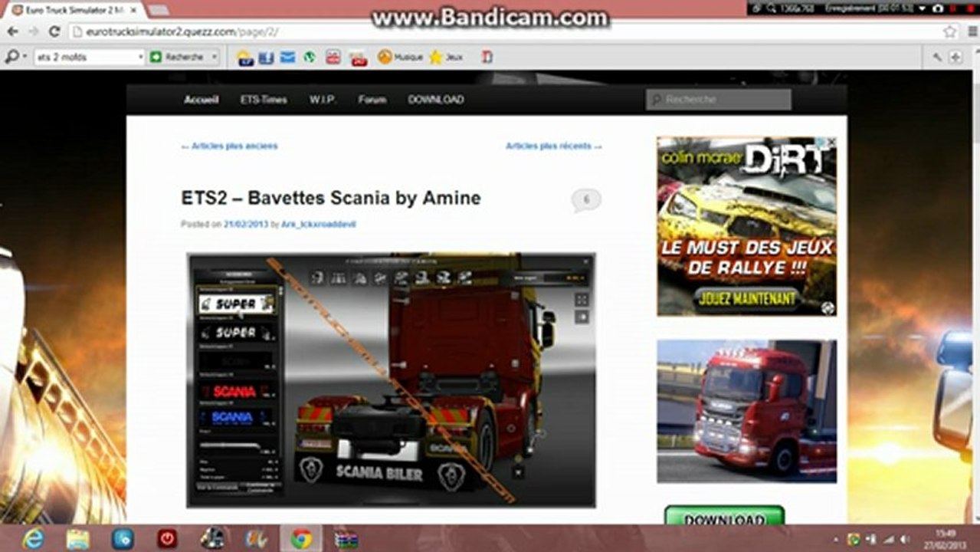Screen dimensions: 980x552
Task: Open Jeux star toolbar shortcut
Action: click(x=446, y=58)
